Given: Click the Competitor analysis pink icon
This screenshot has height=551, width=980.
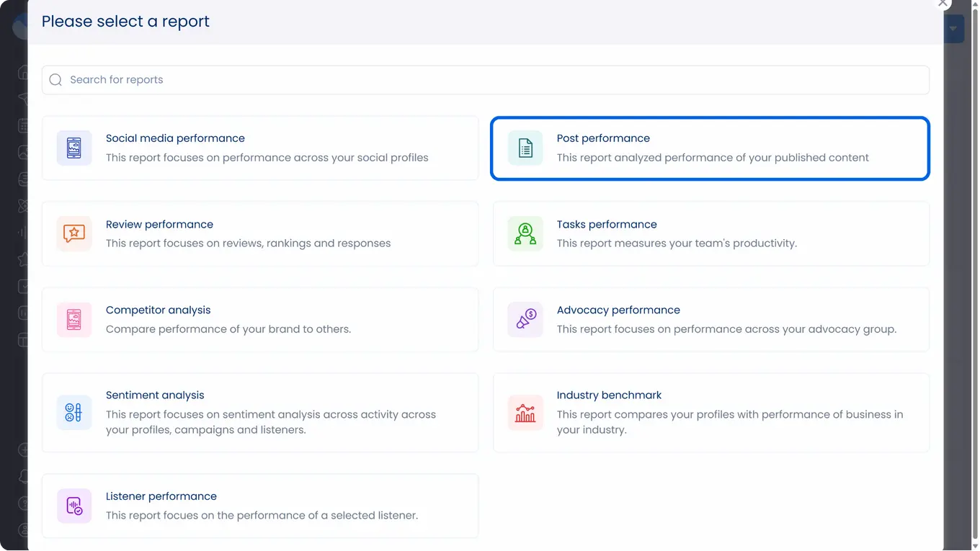Looking at the screenshot, I should 74,320.
